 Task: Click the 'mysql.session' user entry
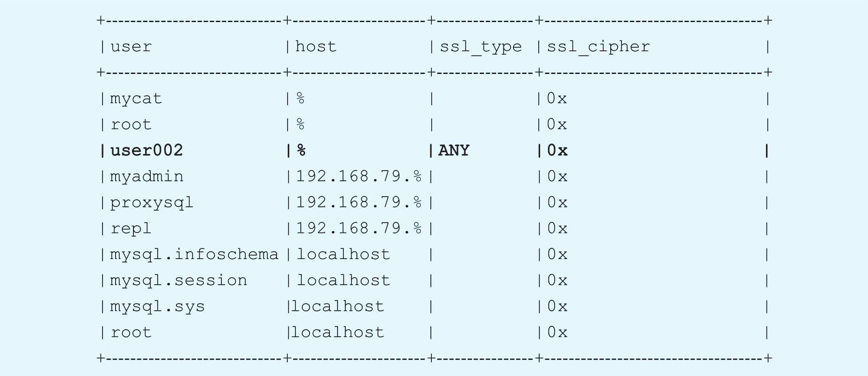178,281
